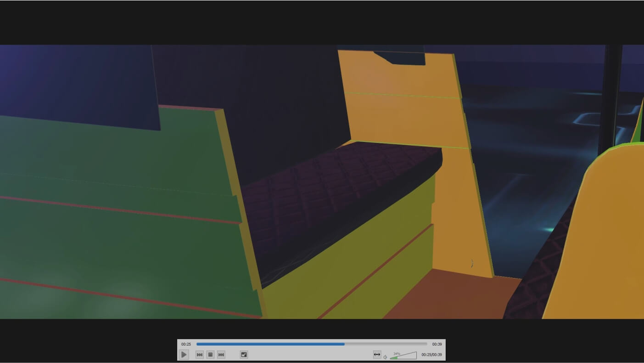The image size is (644, 363).
Task: Click the end of the blue progress position
Action: [344, 344]
